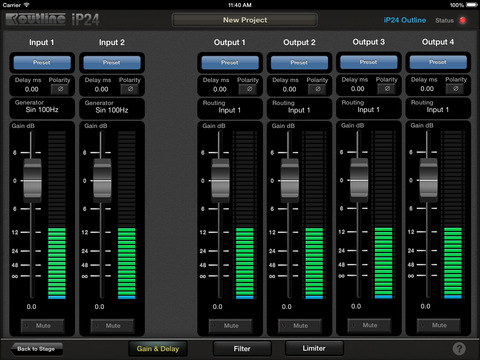Select the Input 2 Delay ms value
The width and height of the screenshot is (480, 360).
pyautogui.click(x=101, y=89)
